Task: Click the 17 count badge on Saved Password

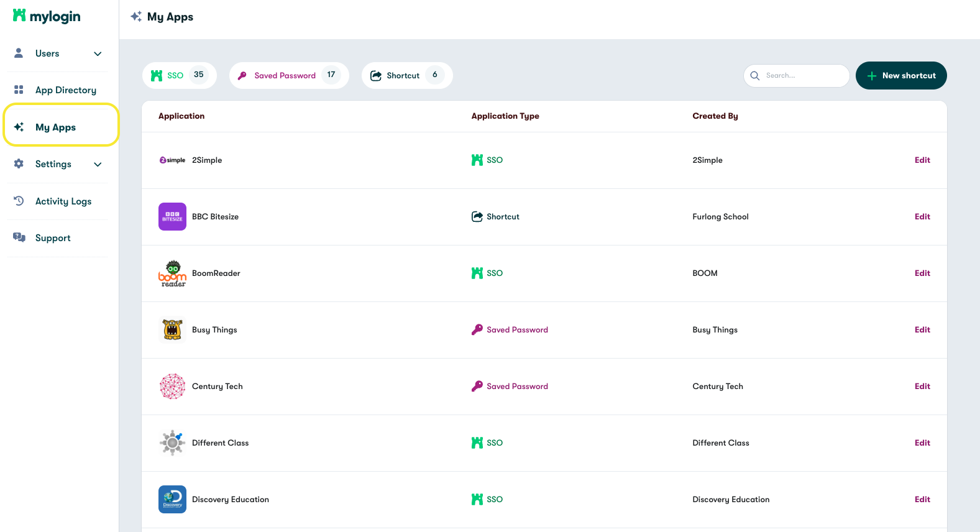Action: coord(331,75)
